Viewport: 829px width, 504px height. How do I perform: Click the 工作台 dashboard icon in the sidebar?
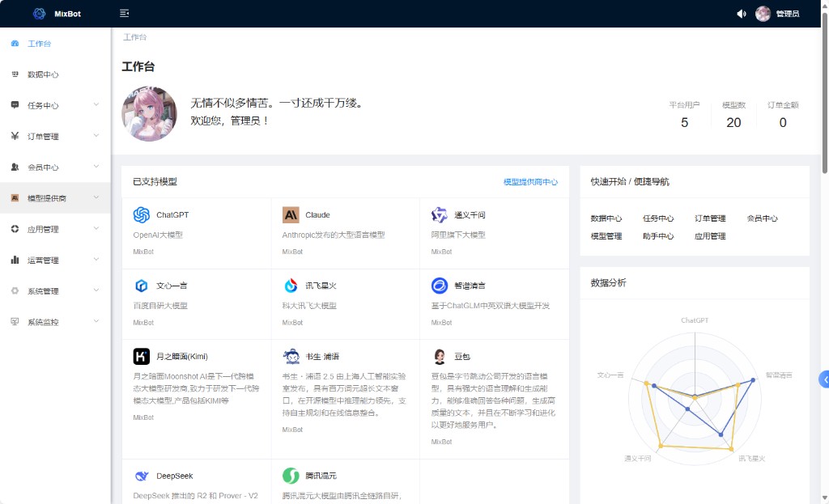[x=15, y=44]
